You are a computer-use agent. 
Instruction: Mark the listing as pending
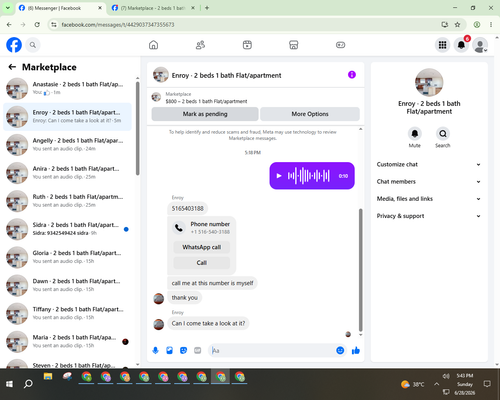[205, 114]
